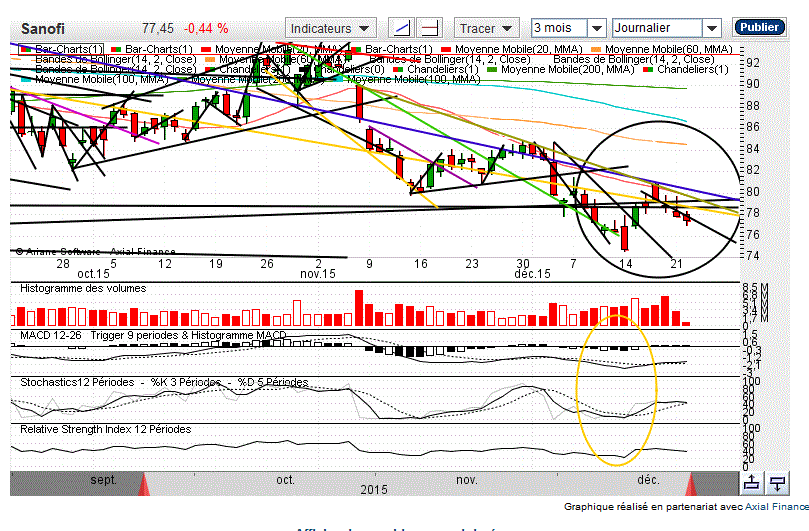This screenshot has width=809, height=531.
Task: Click the Relative Strength Index 12 Périodes label
Action: (105, 429)
